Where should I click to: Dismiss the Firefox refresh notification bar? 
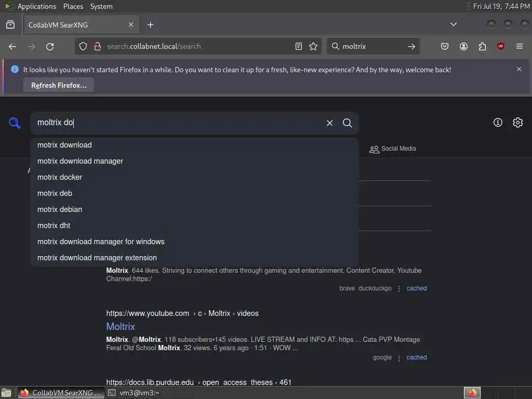(519, 69)
